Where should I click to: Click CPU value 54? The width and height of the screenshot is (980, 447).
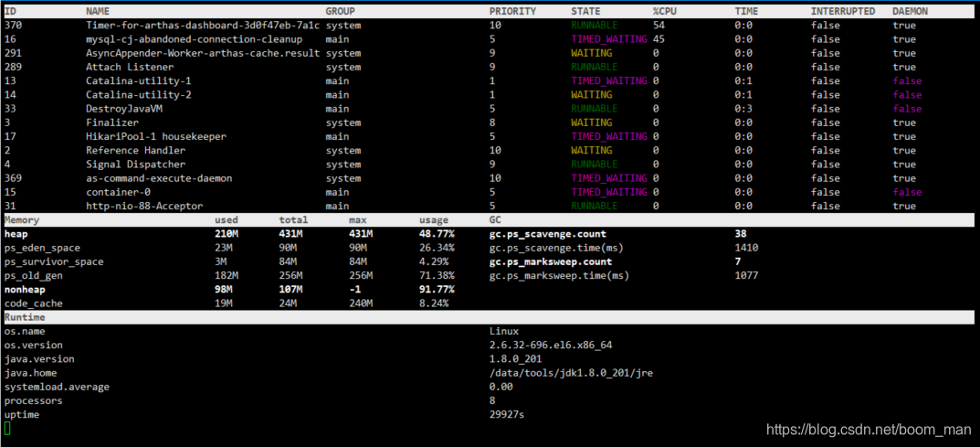point(659,25)
